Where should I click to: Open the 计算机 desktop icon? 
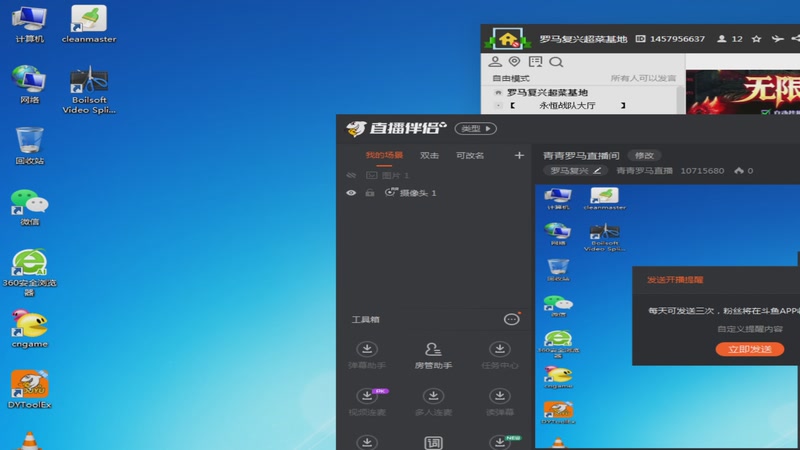click(x=30, y=25)
